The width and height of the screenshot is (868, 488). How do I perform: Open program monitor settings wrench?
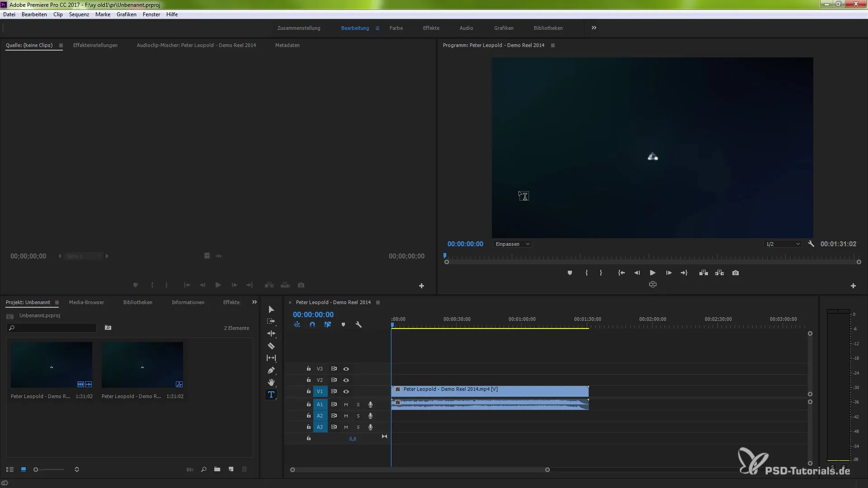click(x=811, y=244)
